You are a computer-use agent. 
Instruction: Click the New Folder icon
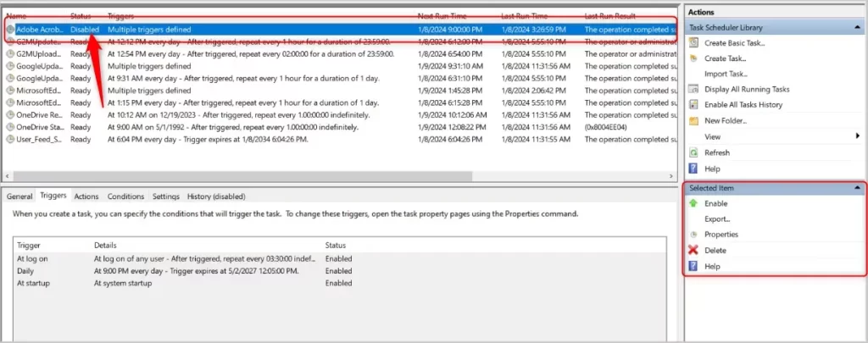693,120
